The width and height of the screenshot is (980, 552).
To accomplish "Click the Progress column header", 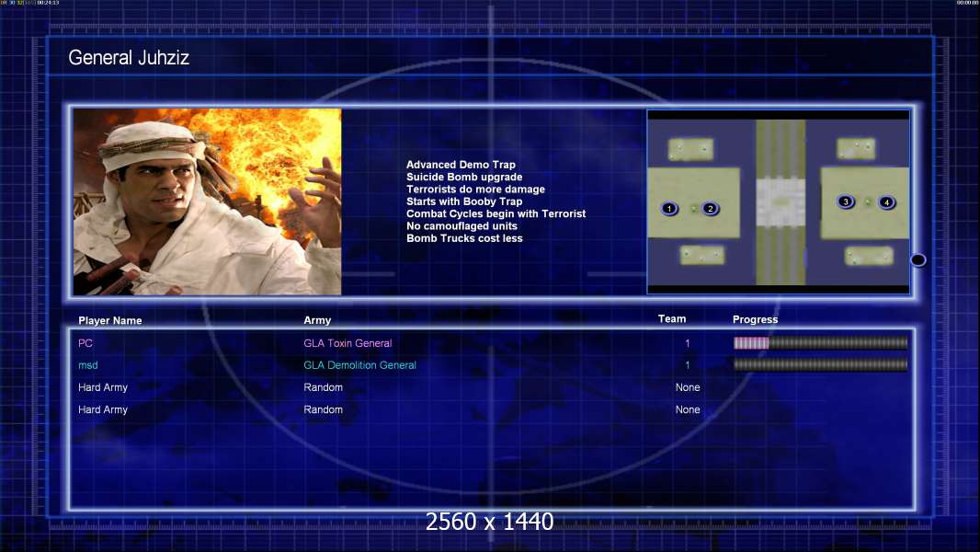I will tap(755, 319).
